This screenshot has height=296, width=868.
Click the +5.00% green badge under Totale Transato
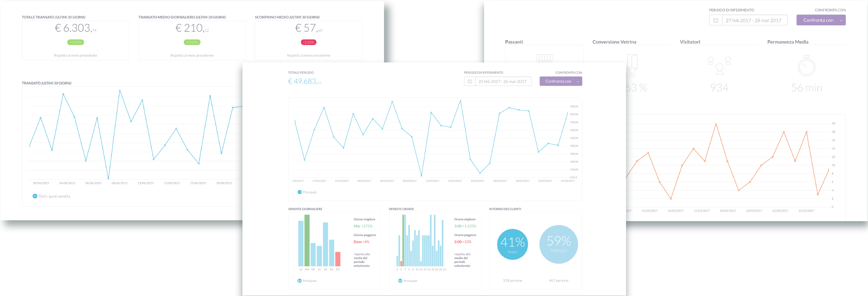pyautogui.click(x=76, y=42)
